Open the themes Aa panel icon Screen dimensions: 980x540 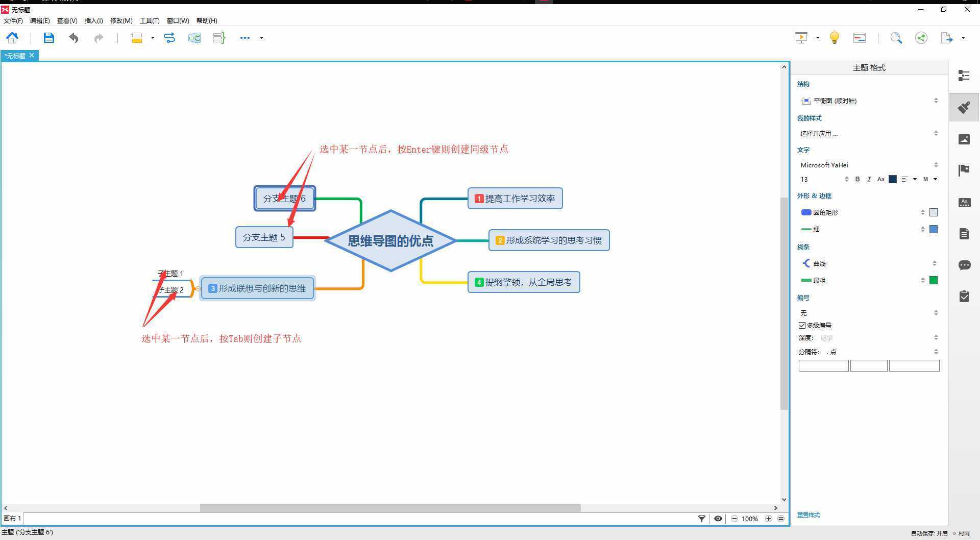[x=964, y=203]
